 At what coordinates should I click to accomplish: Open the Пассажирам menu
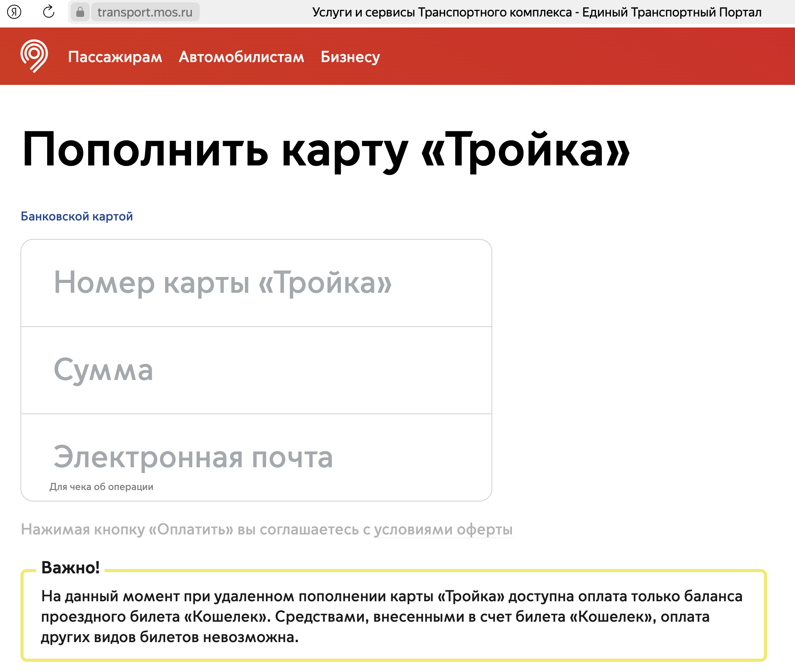click(115, 57)
